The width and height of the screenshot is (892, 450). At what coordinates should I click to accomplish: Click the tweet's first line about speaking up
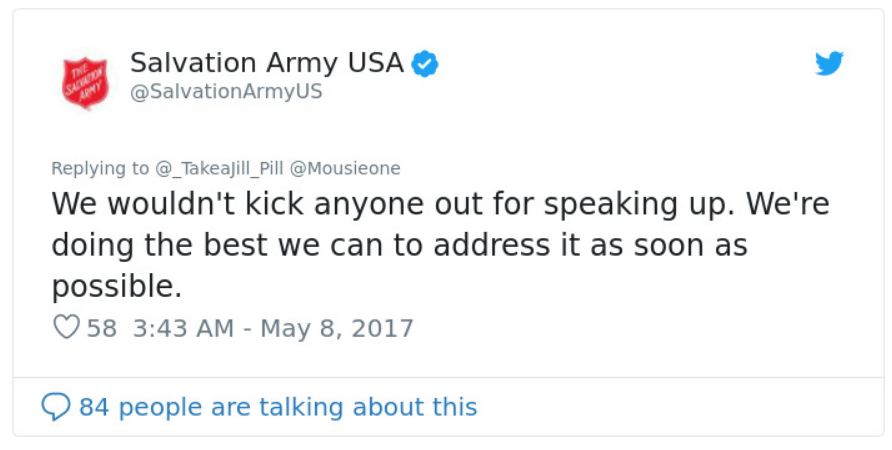click(x=440, y=205)
